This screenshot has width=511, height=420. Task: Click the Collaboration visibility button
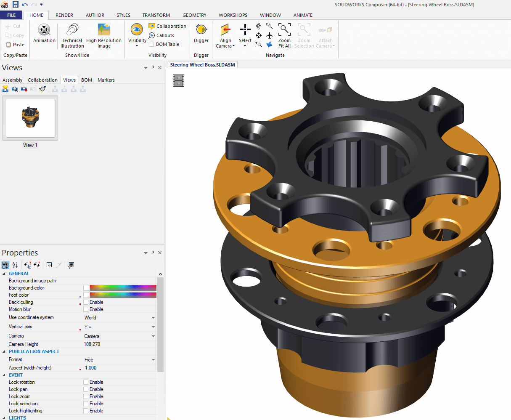click(167, 26)
